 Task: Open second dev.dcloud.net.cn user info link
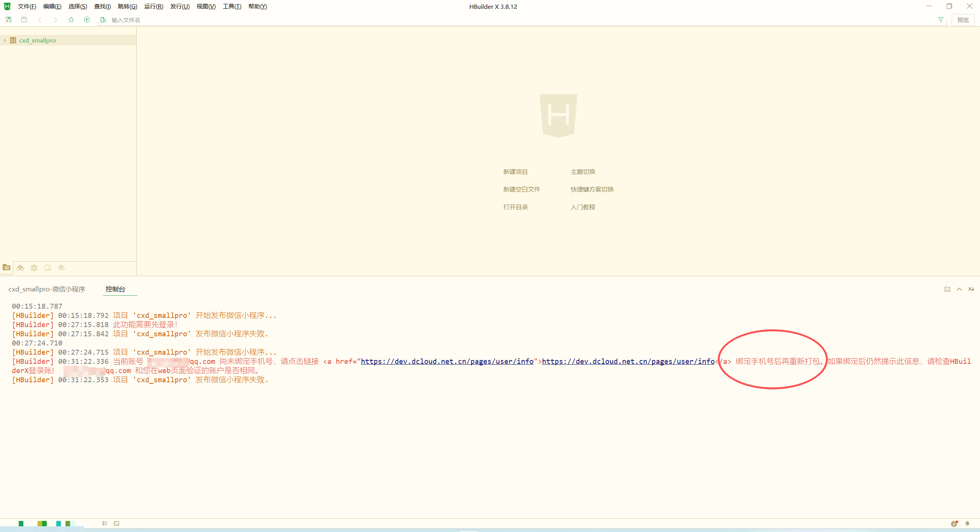click(628, 361)
